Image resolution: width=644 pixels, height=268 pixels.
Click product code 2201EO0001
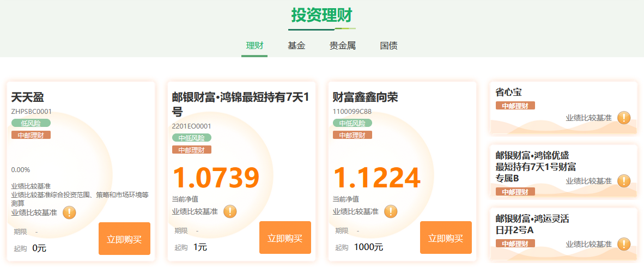[191, 126]
